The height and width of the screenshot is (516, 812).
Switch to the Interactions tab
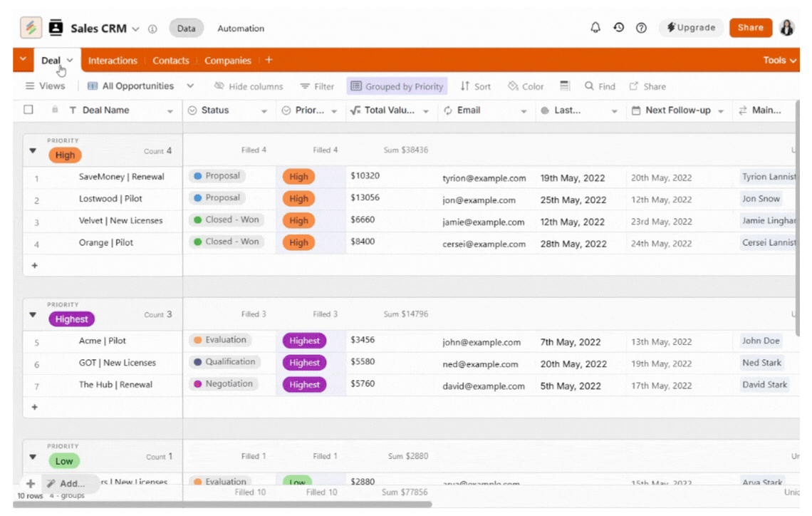[x=113, y=61]
